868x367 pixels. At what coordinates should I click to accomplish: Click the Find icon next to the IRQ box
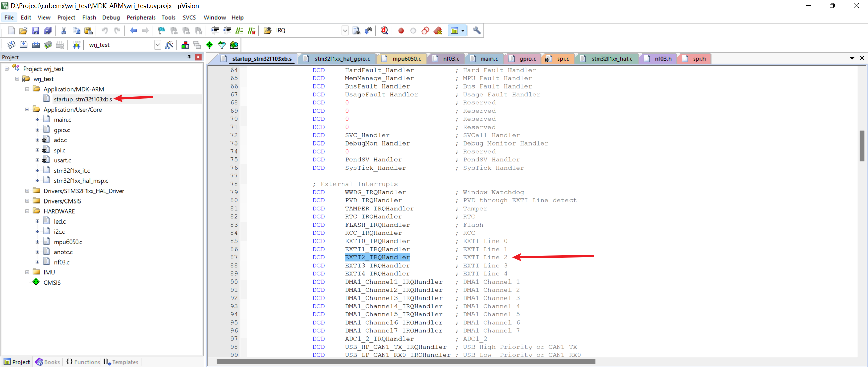356,31
